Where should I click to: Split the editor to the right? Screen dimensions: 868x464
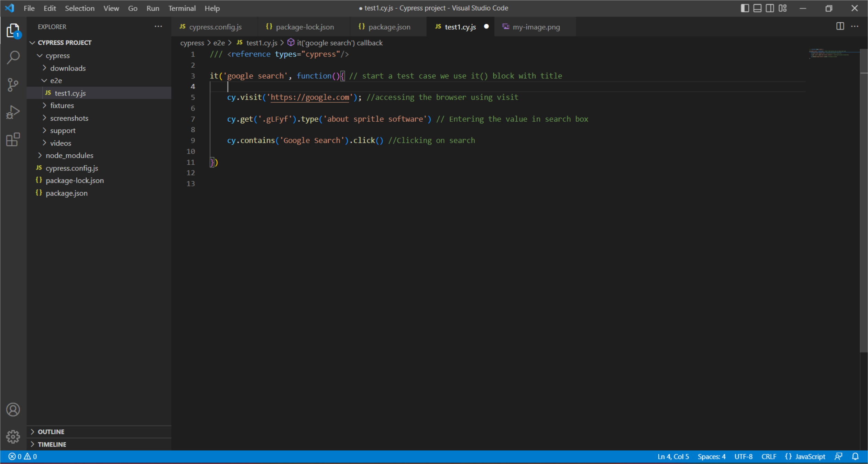840,26
